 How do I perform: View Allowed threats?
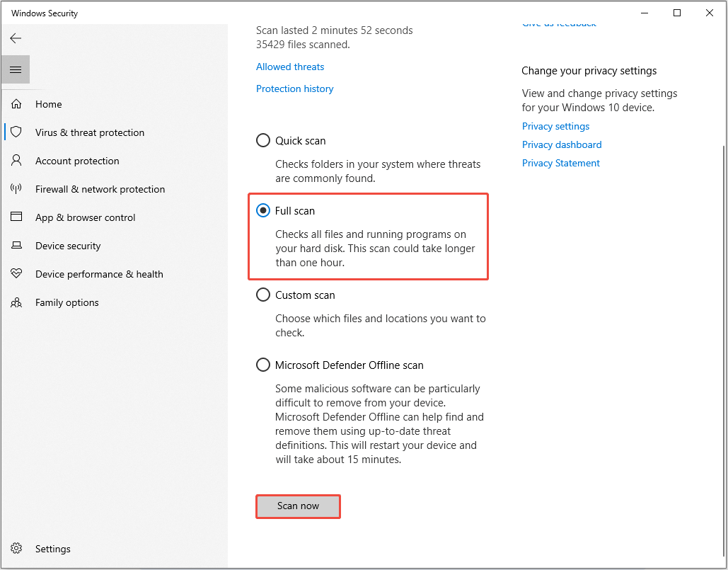(289, 66)
